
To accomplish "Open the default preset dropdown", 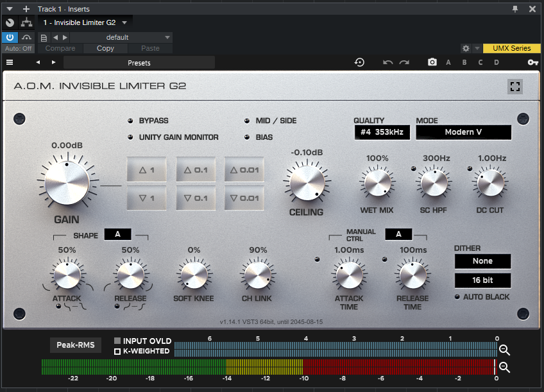I will (x=121, y=37).
